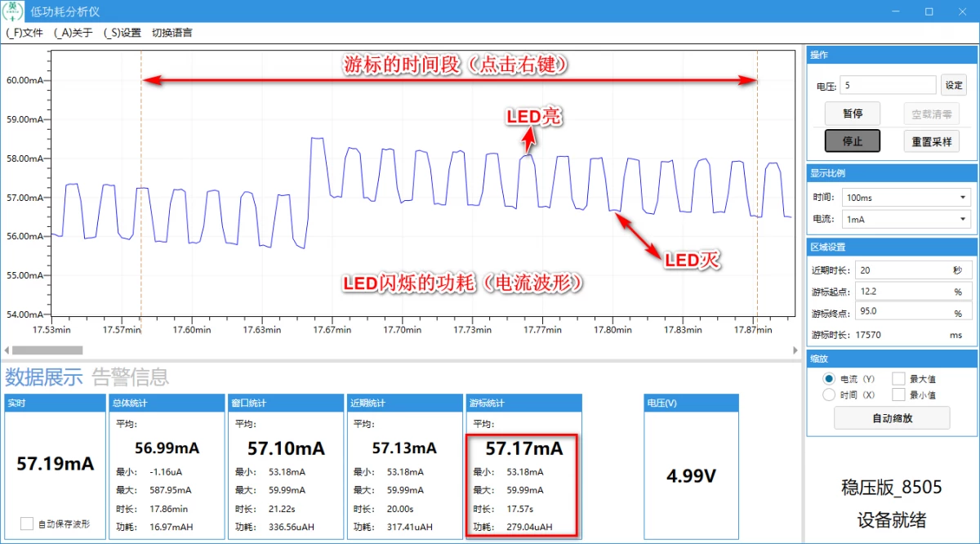Click the 17.67min X-axis label

(x=333, y=330)
